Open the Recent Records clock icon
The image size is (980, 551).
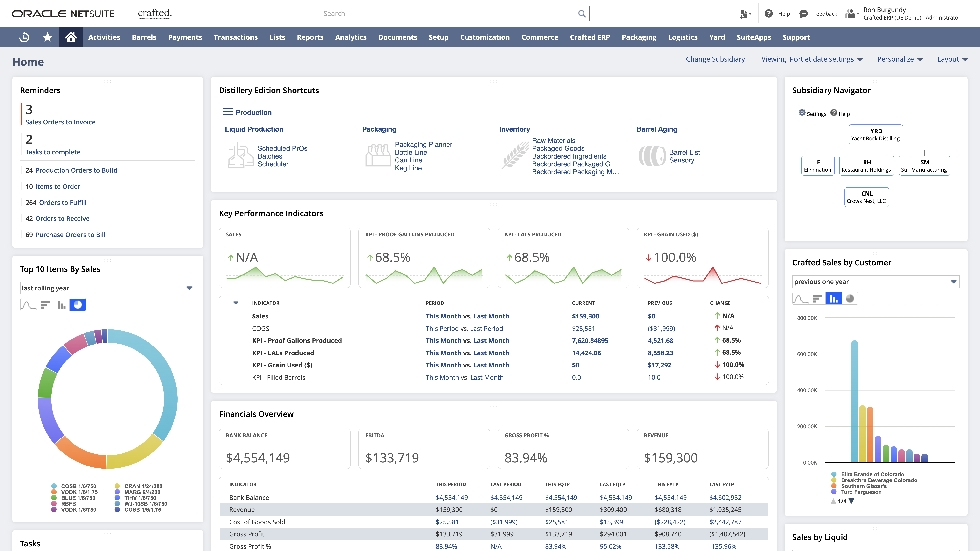24,37
